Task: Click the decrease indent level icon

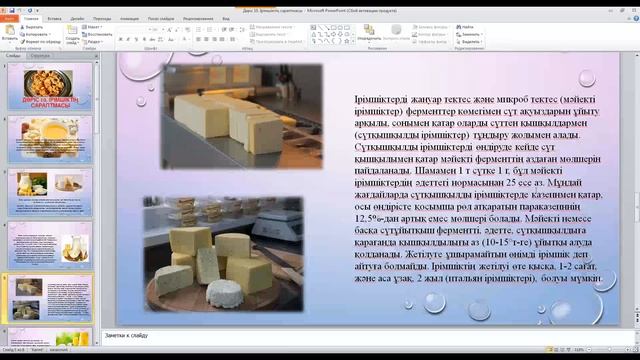Action: pyautogui.click(x=224, y=29)
